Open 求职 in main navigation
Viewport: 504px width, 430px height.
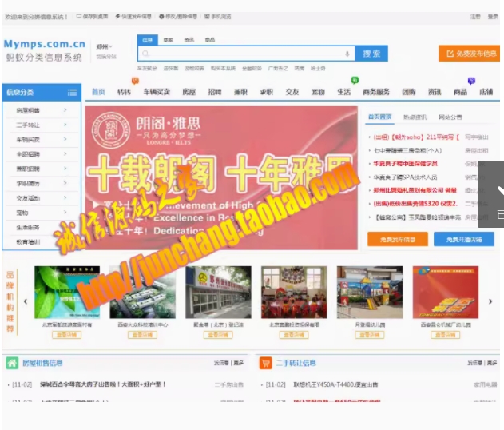coord(267,92)
